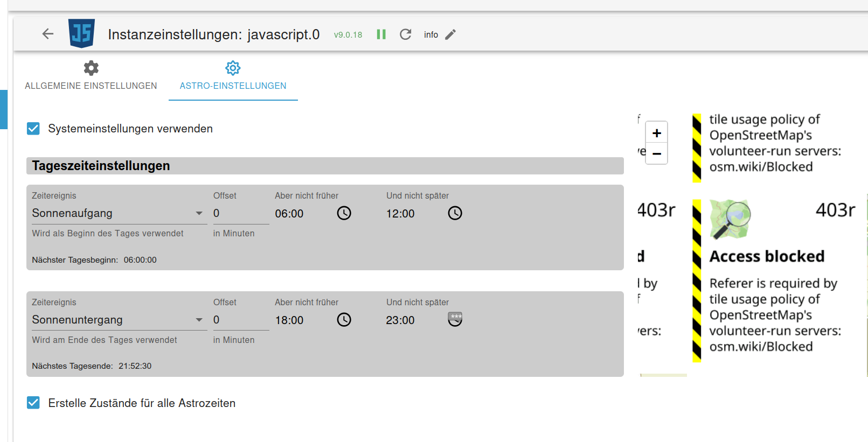
Task: Click the info log level label
Action: click(431, 34)
